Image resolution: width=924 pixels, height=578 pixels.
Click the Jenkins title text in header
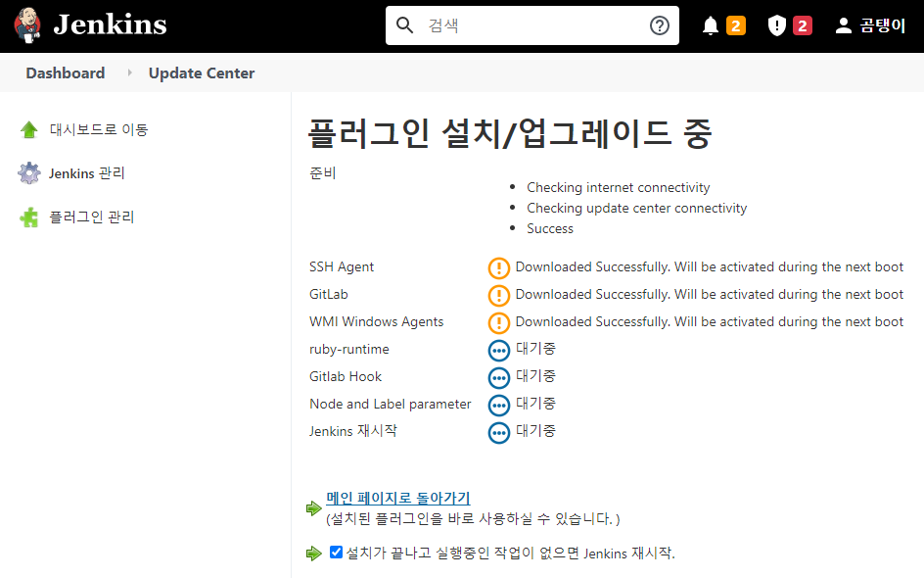point(111,24)
